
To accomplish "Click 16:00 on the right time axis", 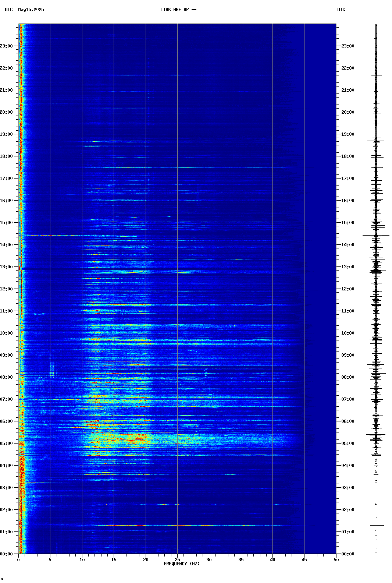I will [x=348, y=201].
